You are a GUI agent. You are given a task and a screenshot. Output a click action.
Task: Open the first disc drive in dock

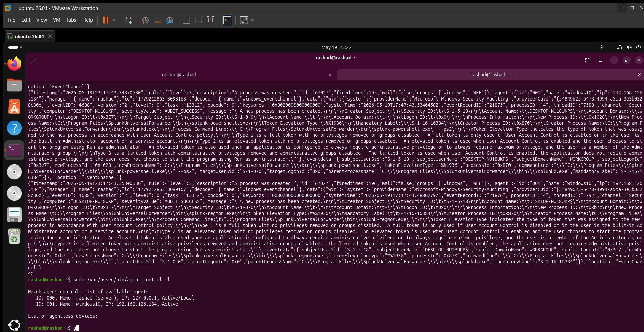coord(14,172)
